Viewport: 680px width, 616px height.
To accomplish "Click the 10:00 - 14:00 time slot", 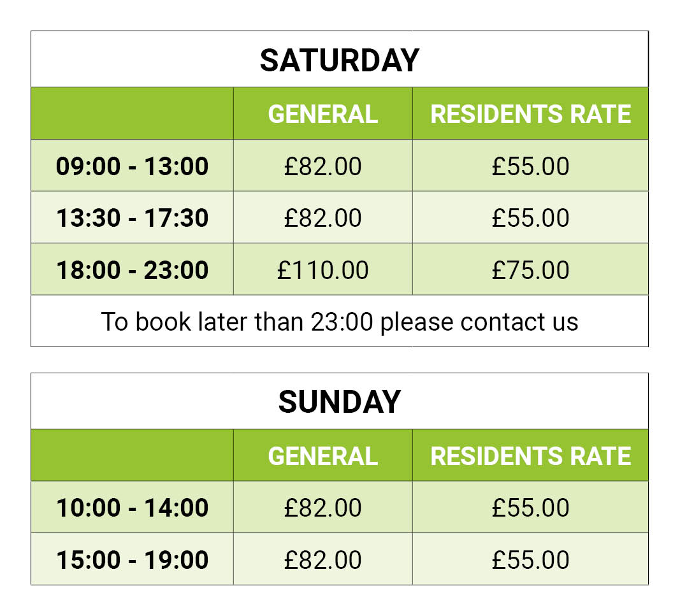I will click(133, 508).
